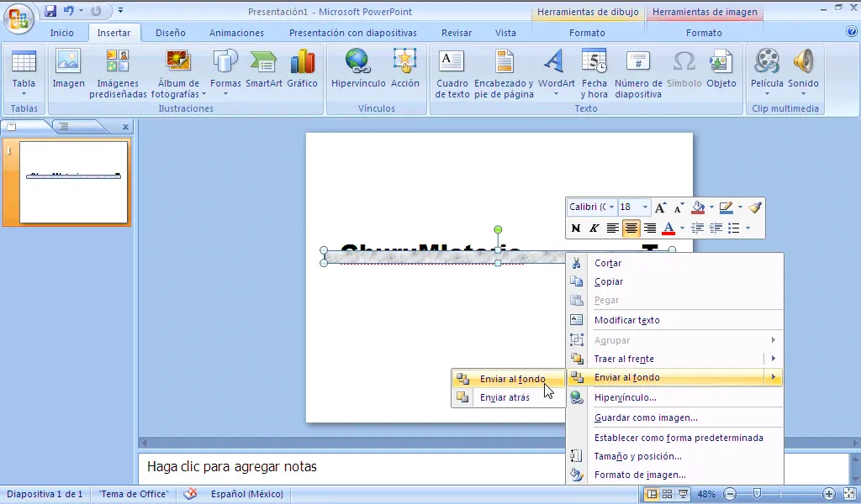Add a Hipervínculo from the ribbon
Image resolution: width=861 pixels, height=504 pixels.
pos(358,70)
